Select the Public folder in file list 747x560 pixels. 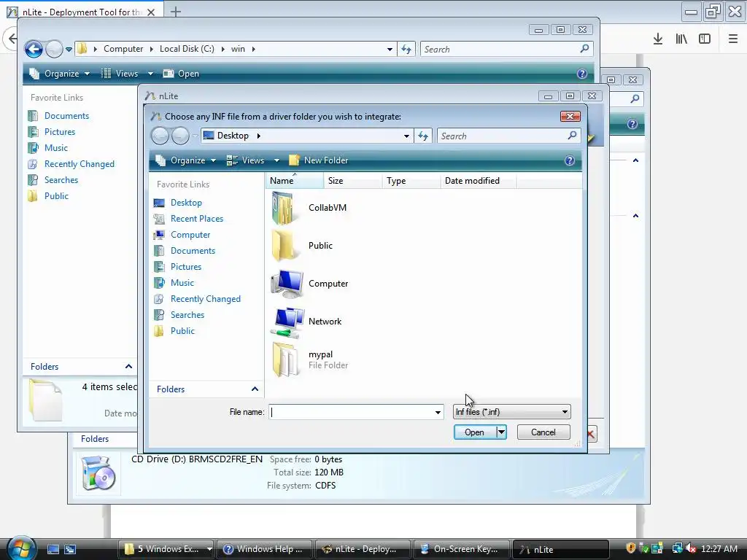[x=303, y=246]
